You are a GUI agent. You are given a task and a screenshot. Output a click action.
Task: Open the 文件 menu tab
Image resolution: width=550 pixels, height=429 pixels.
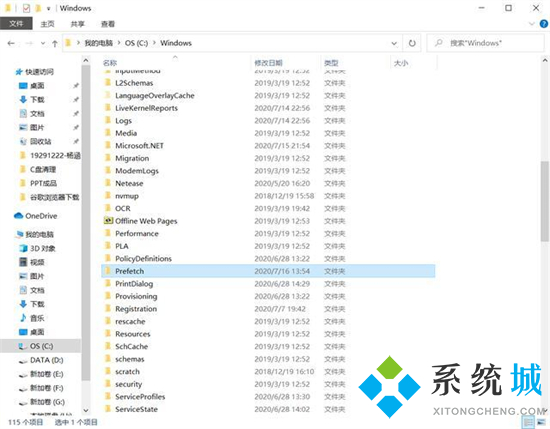pyautogui.click(x=16, y=24)
